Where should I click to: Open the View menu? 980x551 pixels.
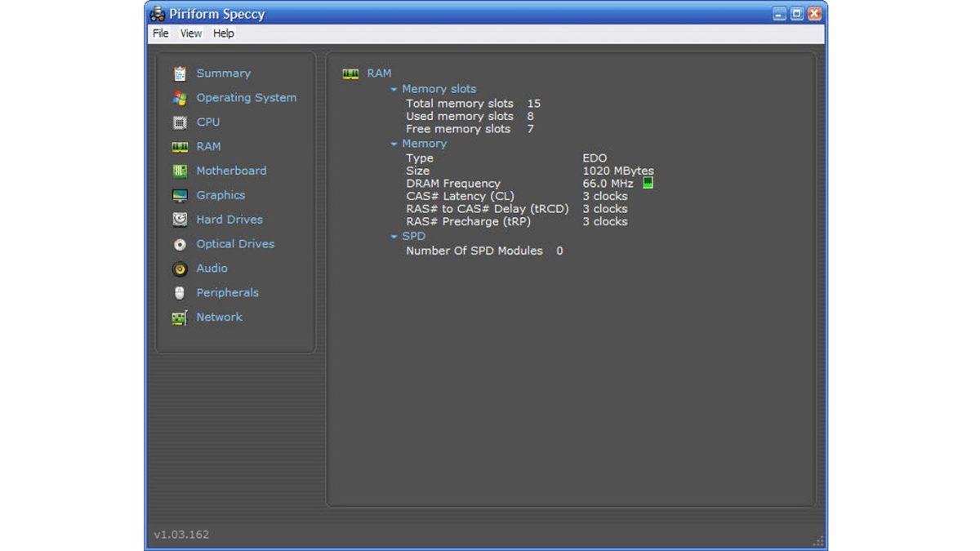click(191, 33)
